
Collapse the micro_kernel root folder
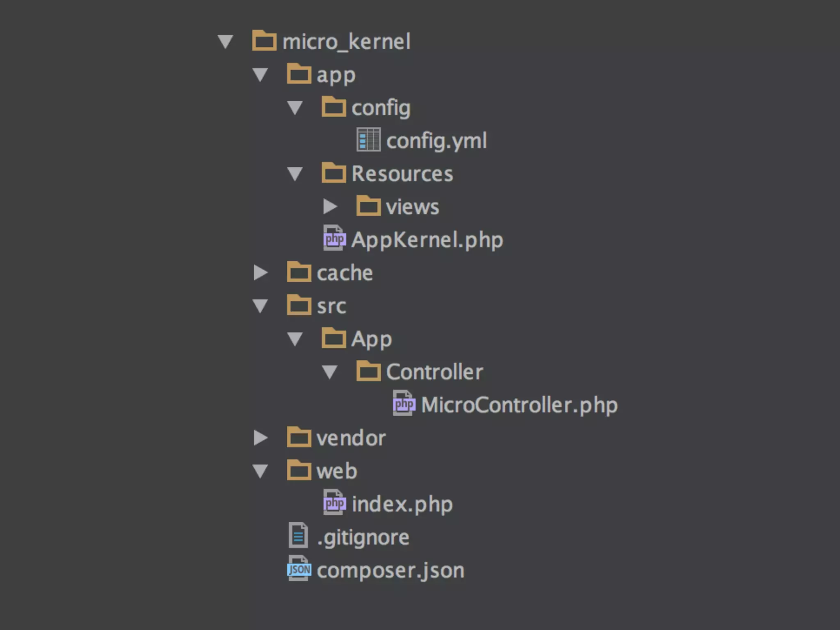point(226,41)
